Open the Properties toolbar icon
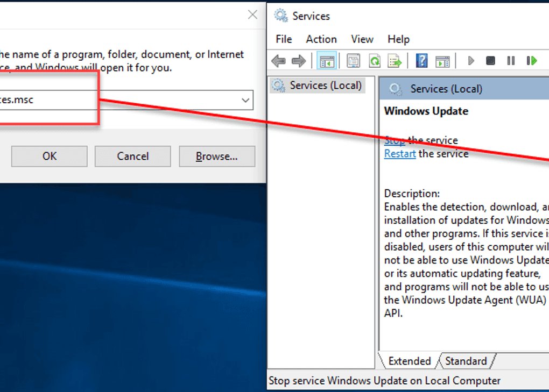 (353, 61)
